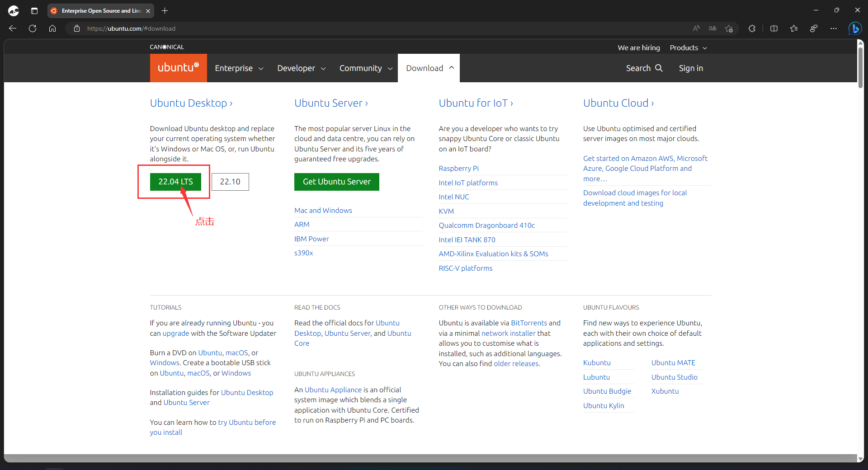
Task: Click the browser profile avatar icon
Action: click(14, 10)
